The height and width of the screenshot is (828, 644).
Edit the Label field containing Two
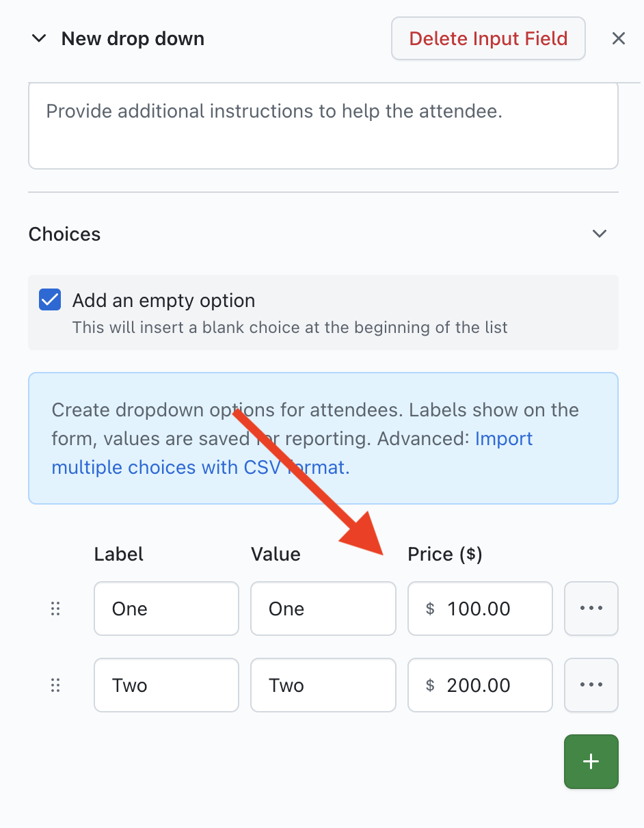(166, 685)
